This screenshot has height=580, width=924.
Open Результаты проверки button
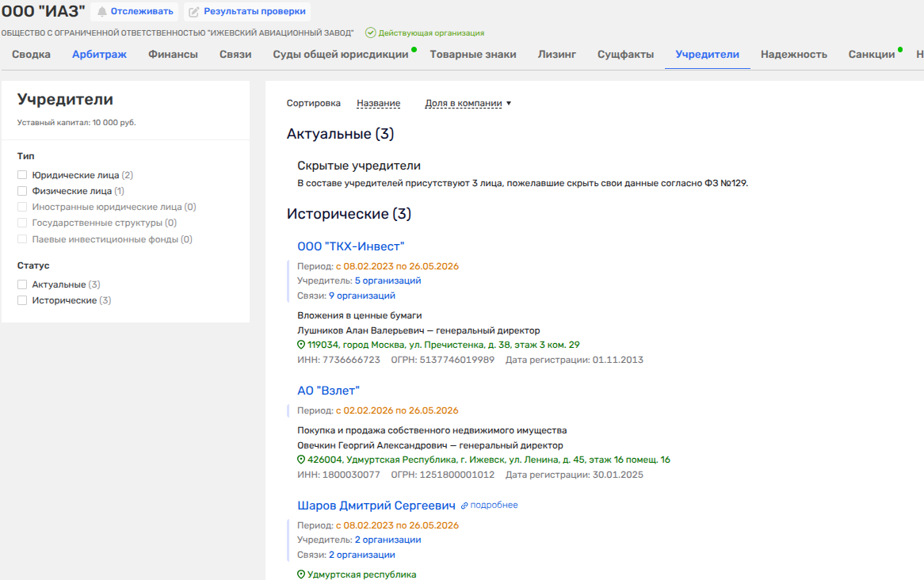coord(247,12)
